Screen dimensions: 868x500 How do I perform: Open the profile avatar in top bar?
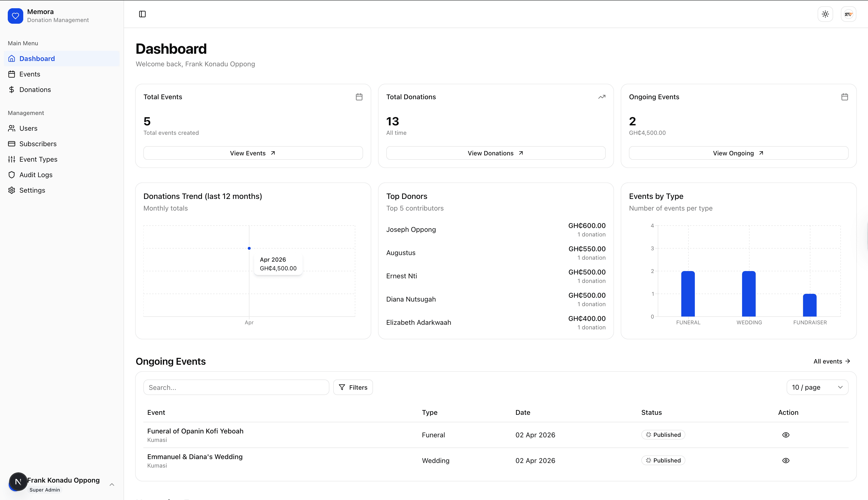coord(848,14)
